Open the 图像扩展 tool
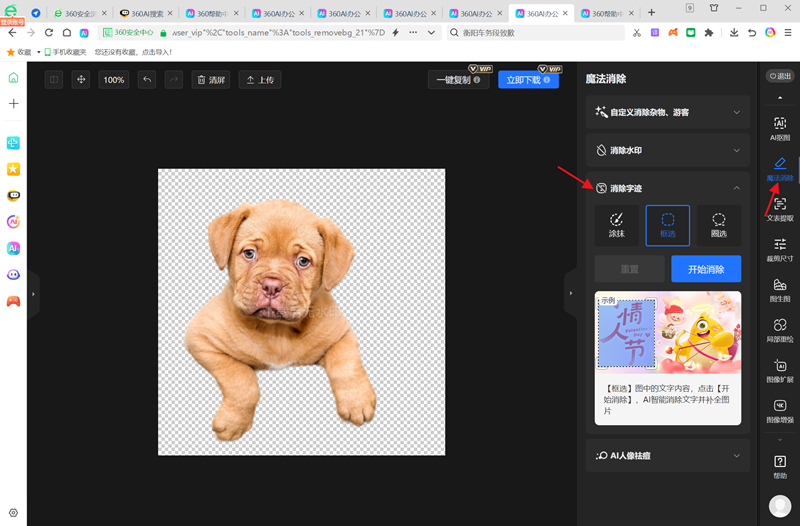800x526 pixels. click(780, 371)
